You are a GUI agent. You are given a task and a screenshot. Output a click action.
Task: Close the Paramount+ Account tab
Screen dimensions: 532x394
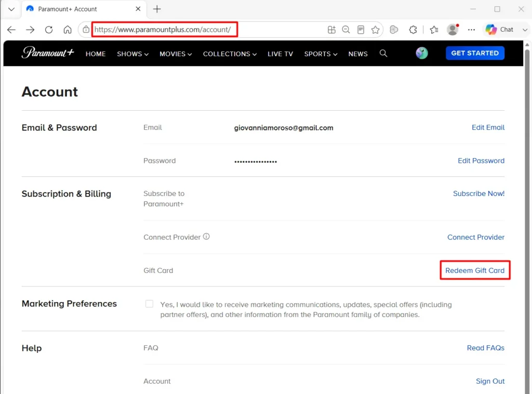coord(138,9)
